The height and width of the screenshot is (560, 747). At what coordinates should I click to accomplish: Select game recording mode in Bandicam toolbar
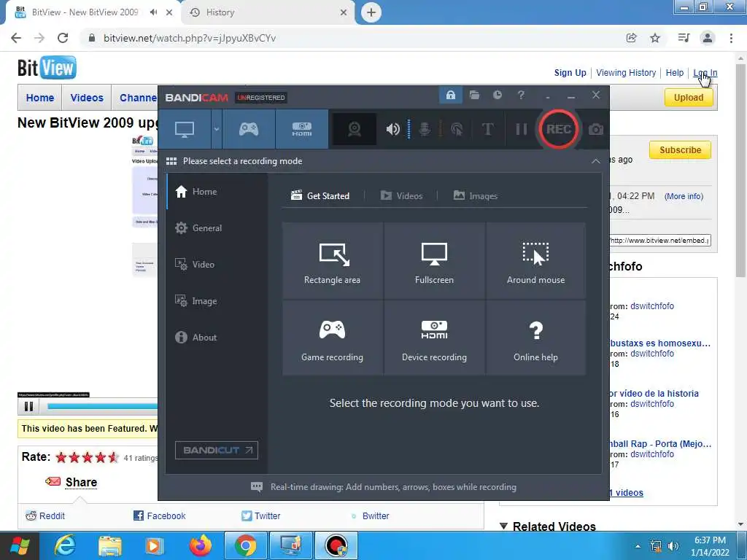pos(249,129)
